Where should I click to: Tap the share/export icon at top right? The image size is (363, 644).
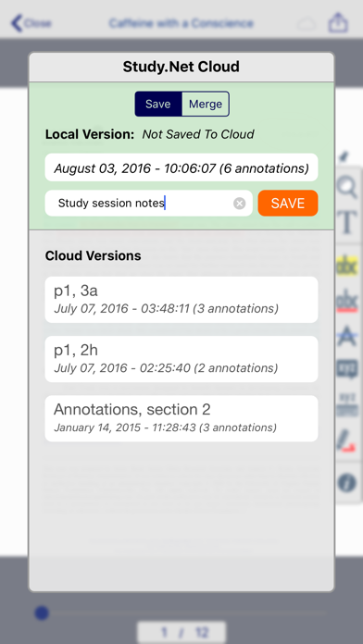[338, 23]
